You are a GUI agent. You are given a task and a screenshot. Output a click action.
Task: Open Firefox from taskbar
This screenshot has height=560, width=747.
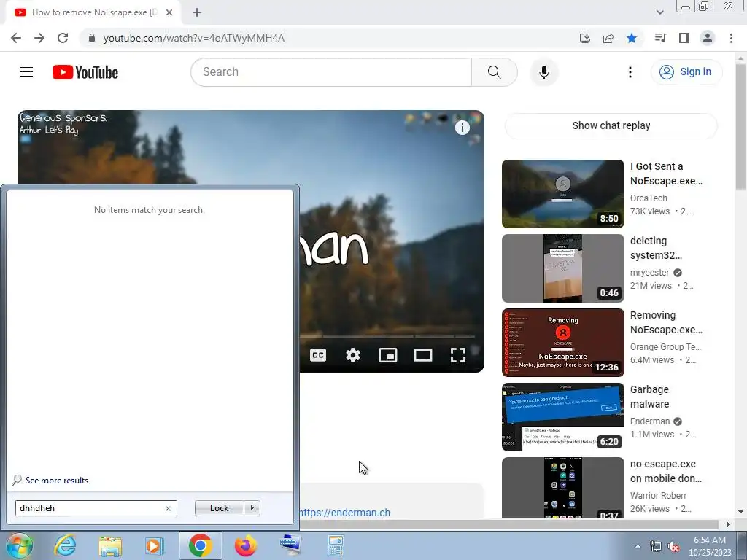coord(245,545)
